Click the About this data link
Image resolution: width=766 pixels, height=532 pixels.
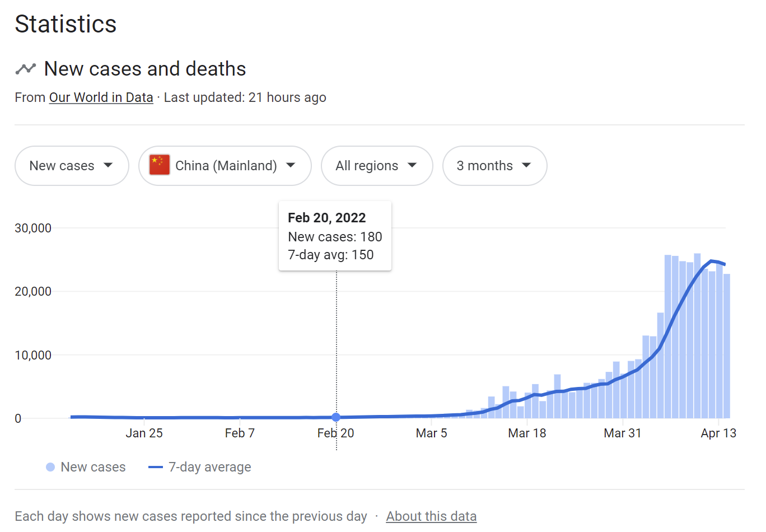431,516
